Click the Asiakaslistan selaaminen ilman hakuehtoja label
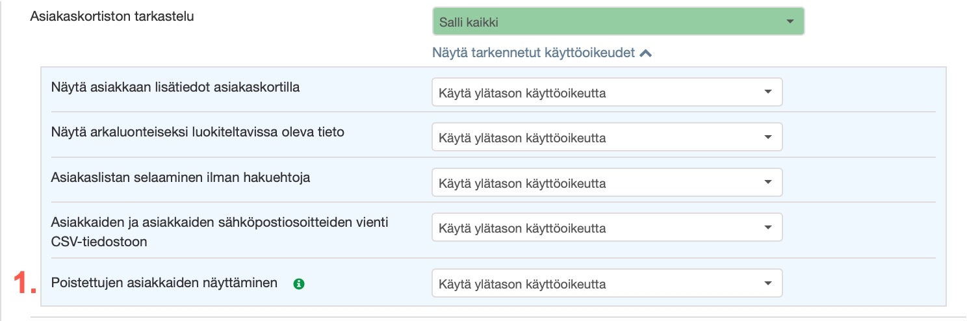 coord(180,177)
